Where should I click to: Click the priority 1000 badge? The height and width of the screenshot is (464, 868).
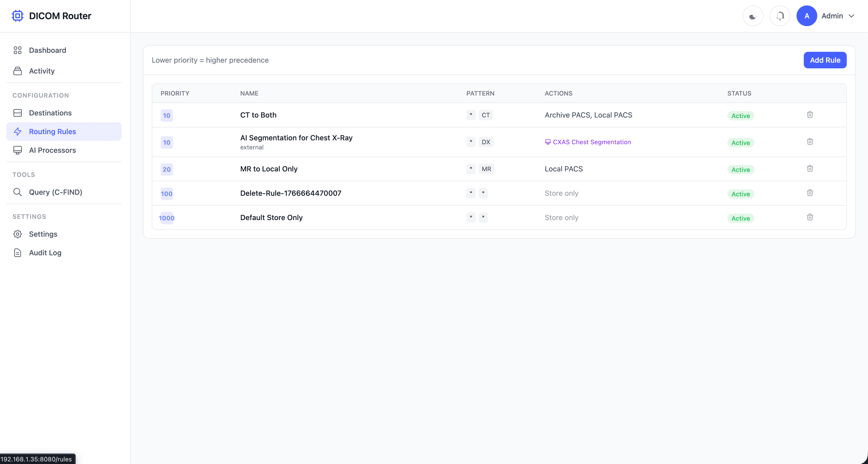click(167, 218)
